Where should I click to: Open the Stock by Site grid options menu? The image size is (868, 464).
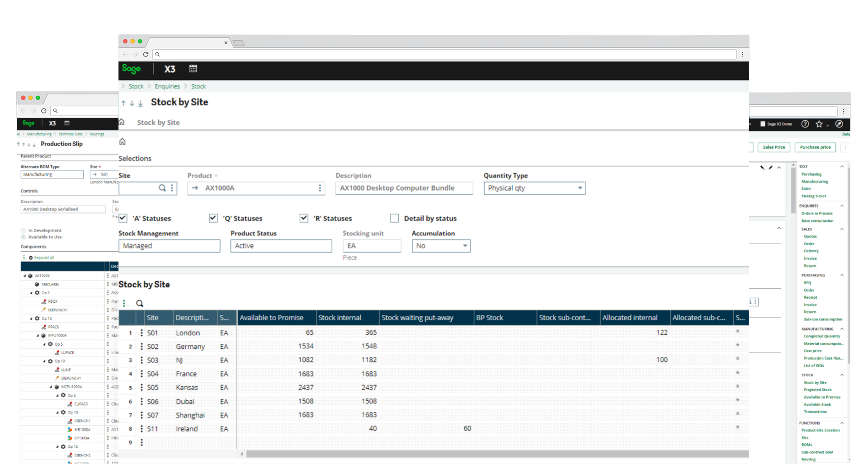[x=124, y=304]
